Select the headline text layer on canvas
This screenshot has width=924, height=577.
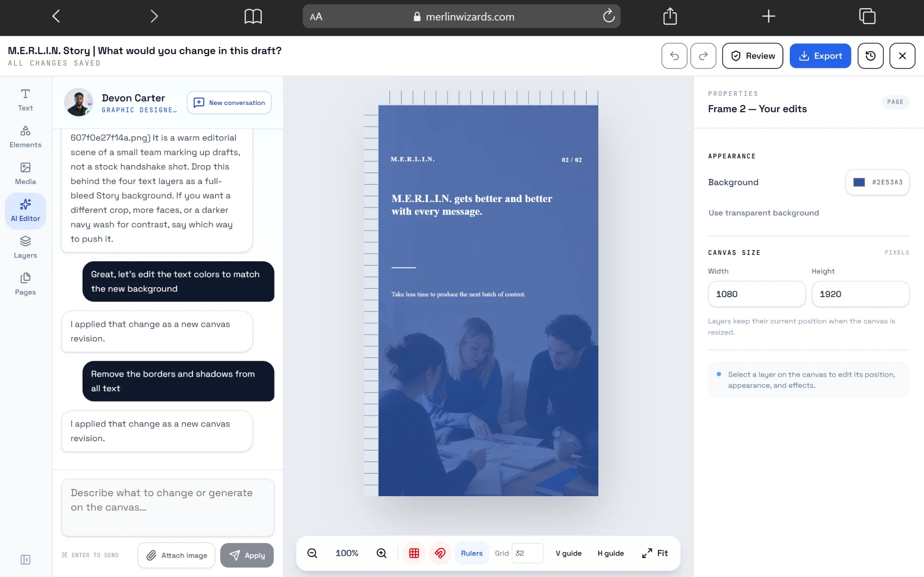pos(471,205)
